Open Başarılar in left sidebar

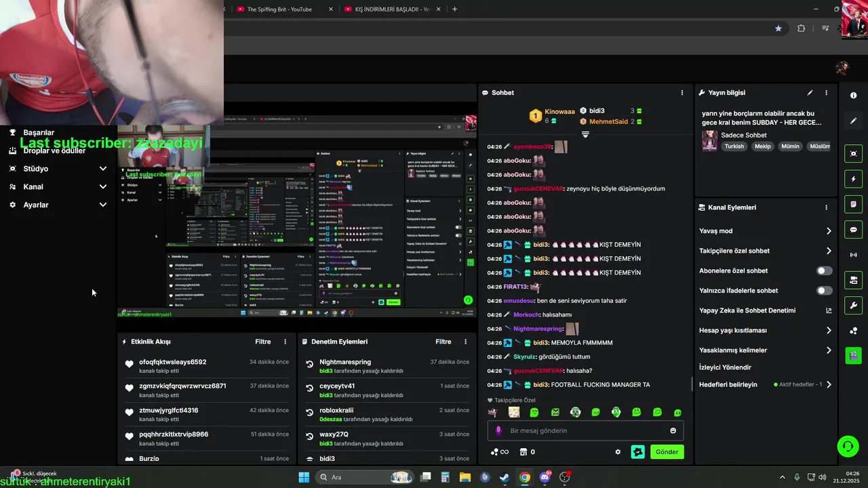(x=39, y=132)
